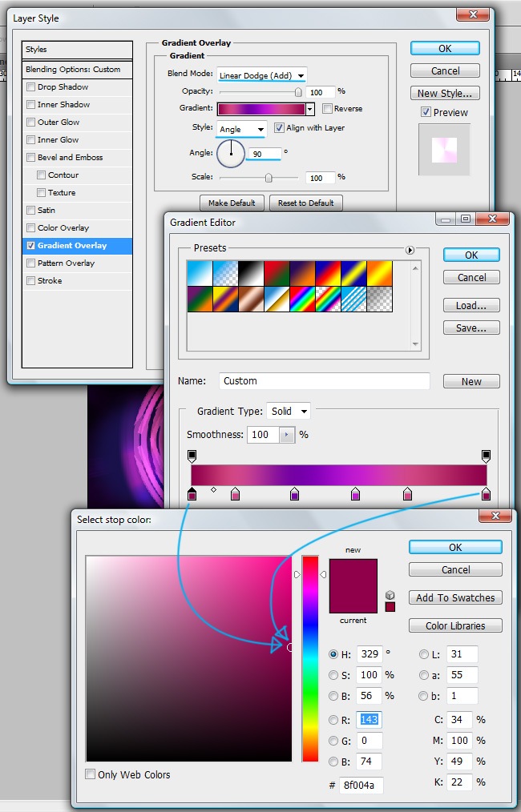
Task: Open the Smoothness slider arrow
Action: coord(287,435)
